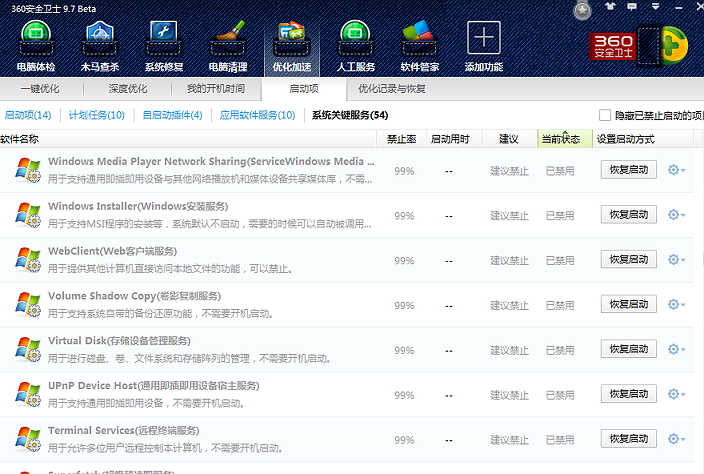Open 应用软件服务(10) sub-category link

[257, 115]
